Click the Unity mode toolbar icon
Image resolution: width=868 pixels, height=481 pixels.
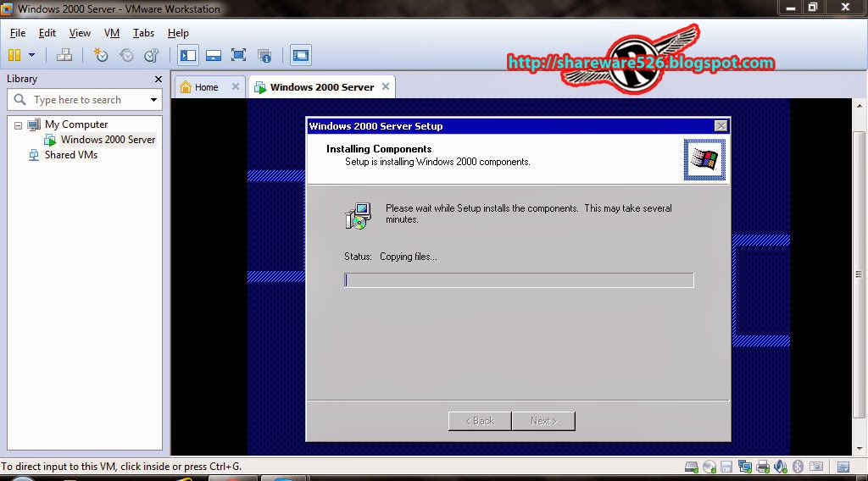pos(264,55)
